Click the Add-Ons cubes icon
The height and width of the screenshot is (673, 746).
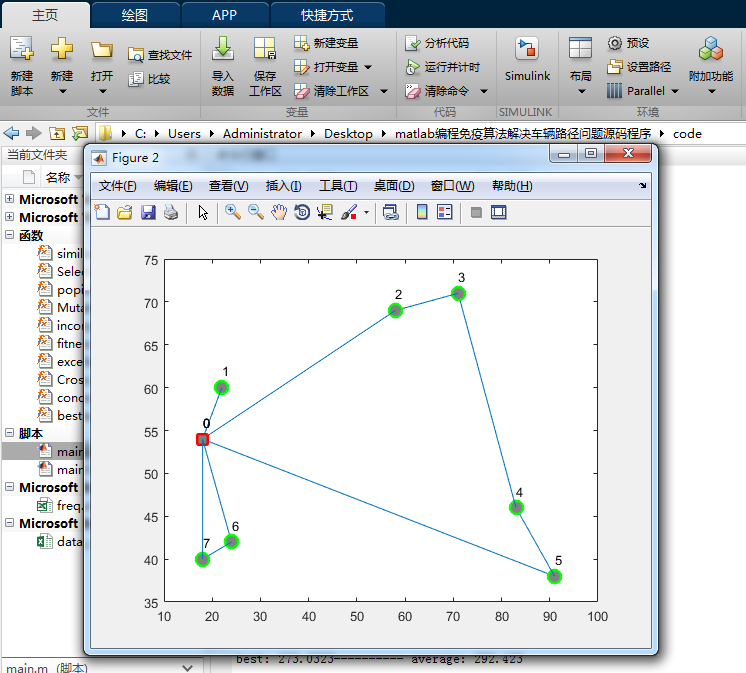(711, 49)
